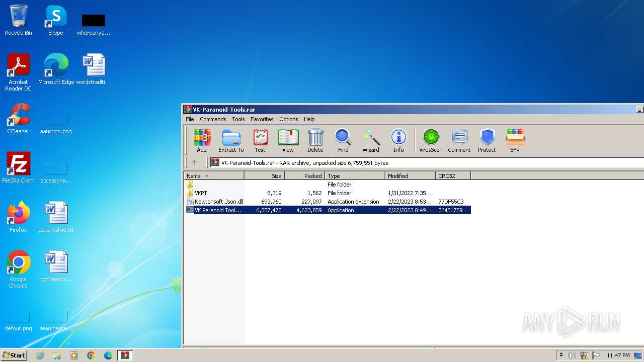
Task: Select the CCleaner desktop shortcut
Action: point(18,119)
